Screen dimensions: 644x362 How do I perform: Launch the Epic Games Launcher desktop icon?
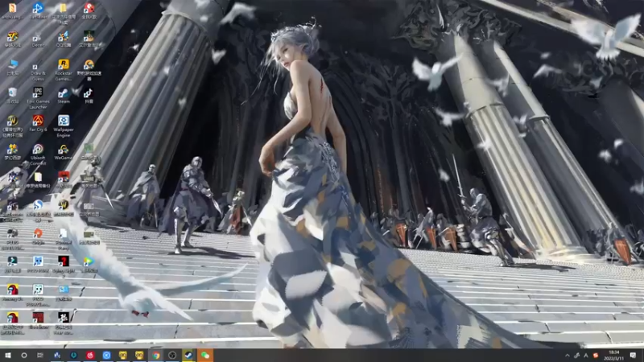[38, 98]
